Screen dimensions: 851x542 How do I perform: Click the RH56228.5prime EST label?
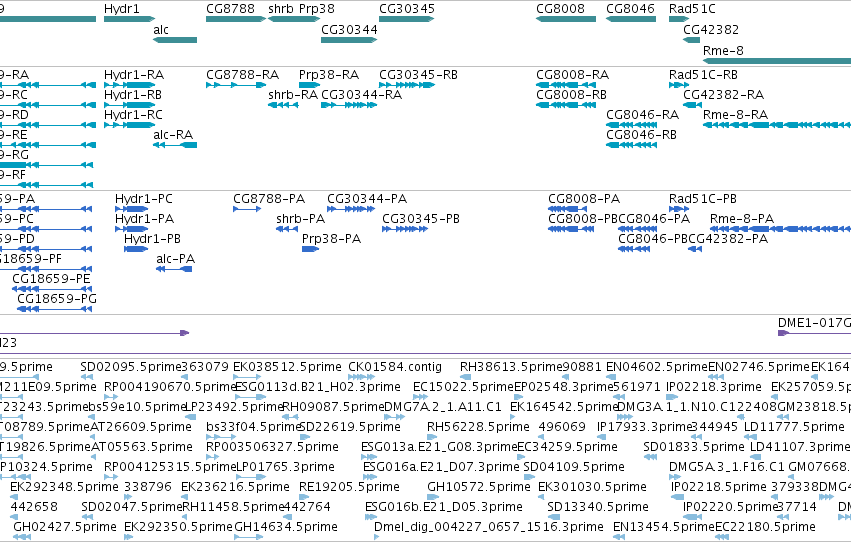coord(478,426)
